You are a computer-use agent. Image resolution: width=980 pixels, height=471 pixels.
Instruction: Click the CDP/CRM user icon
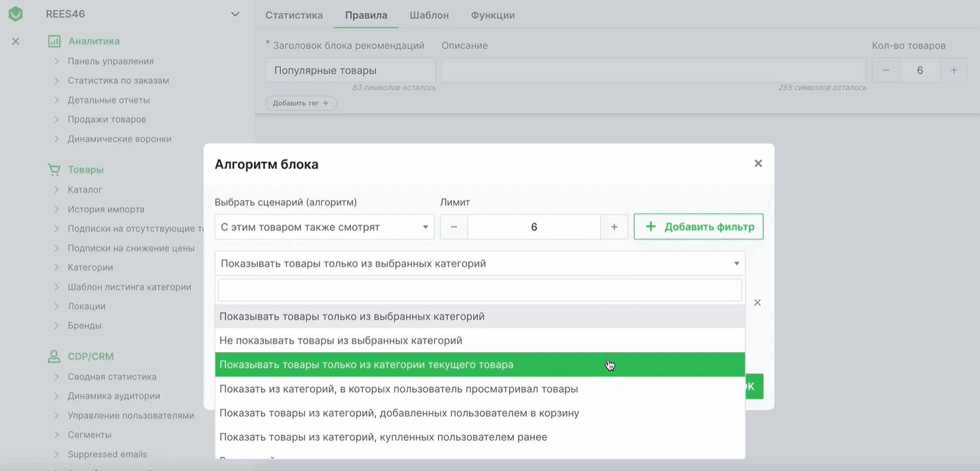pos(54,356)
